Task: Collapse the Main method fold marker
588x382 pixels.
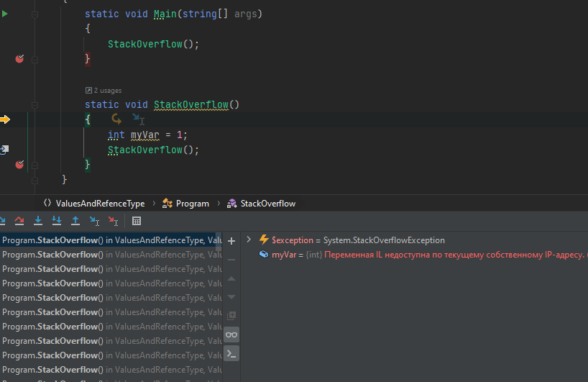Action: [35, 14]
